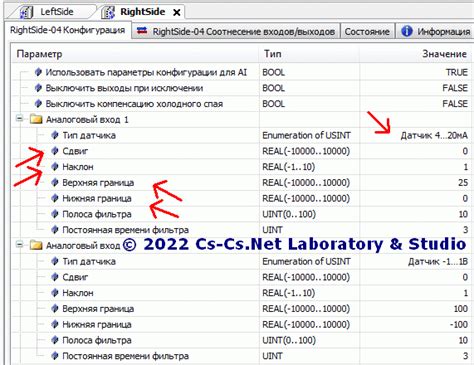Click Enumeration of USINT type in Аналоговый вход 1

pyautogui.click(x=306, y=135)
